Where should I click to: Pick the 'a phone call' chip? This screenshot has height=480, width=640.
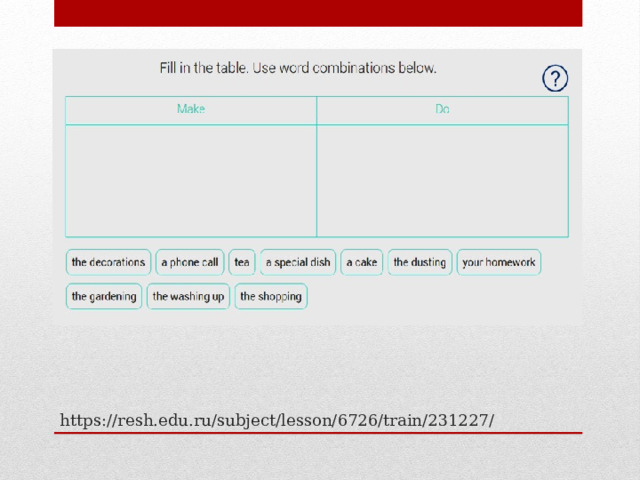[x=190, y=262]
